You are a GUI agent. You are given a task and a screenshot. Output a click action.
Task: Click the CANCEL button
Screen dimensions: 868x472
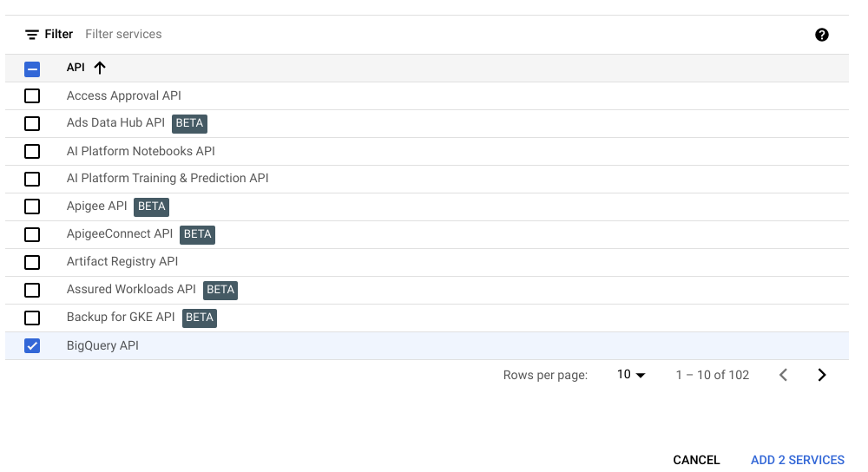[696, 460]
